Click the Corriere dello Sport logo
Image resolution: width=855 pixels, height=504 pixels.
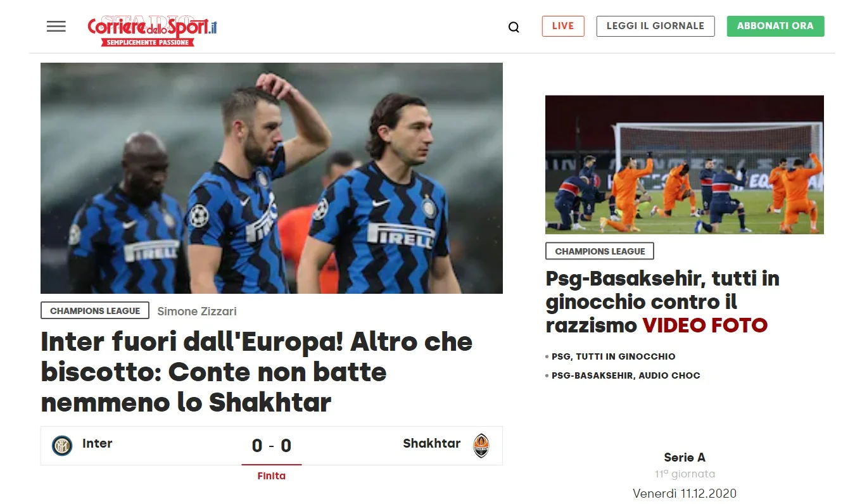click(x=152, y=30)
